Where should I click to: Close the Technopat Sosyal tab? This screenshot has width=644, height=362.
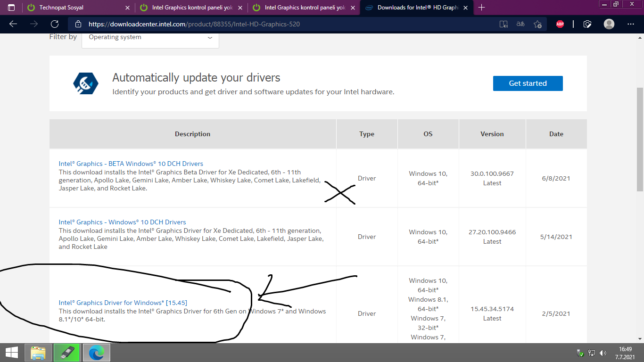point(128,8)
